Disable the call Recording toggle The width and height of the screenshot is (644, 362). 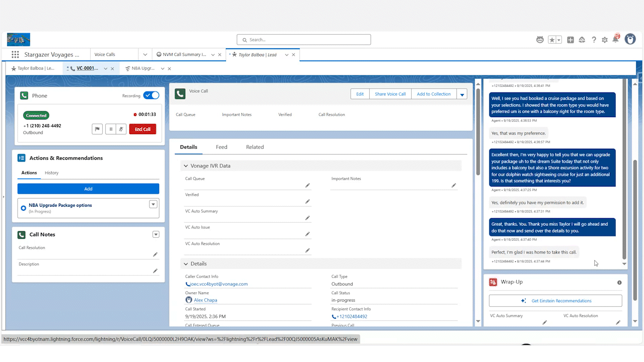point(151,95)
